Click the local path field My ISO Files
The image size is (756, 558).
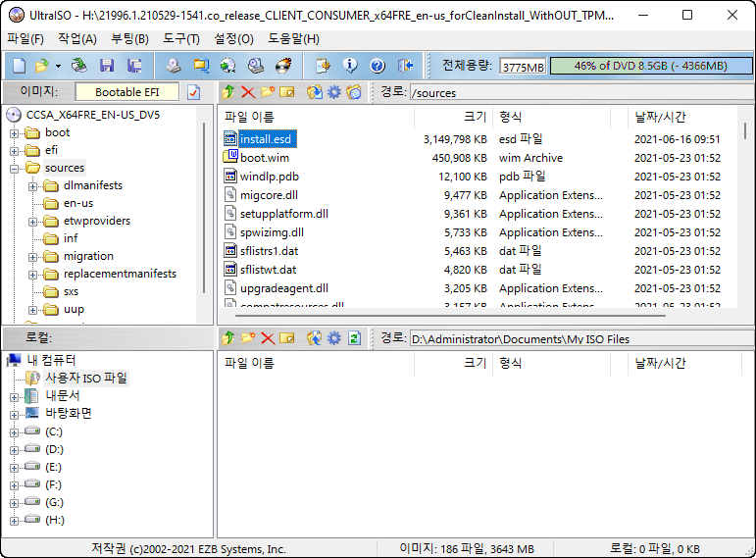(581, 339)
